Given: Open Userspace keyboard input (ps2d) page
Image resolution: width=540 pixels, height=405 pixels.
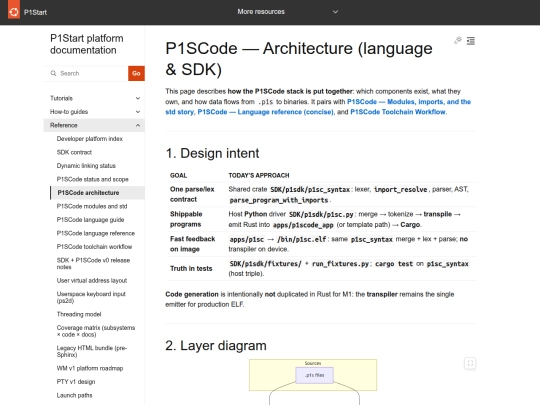Looking at the screenshot, I should (91, 297).
